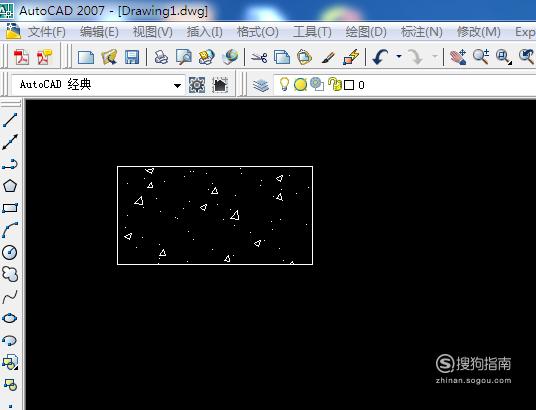Select the Line draw tool

point(10,120)
